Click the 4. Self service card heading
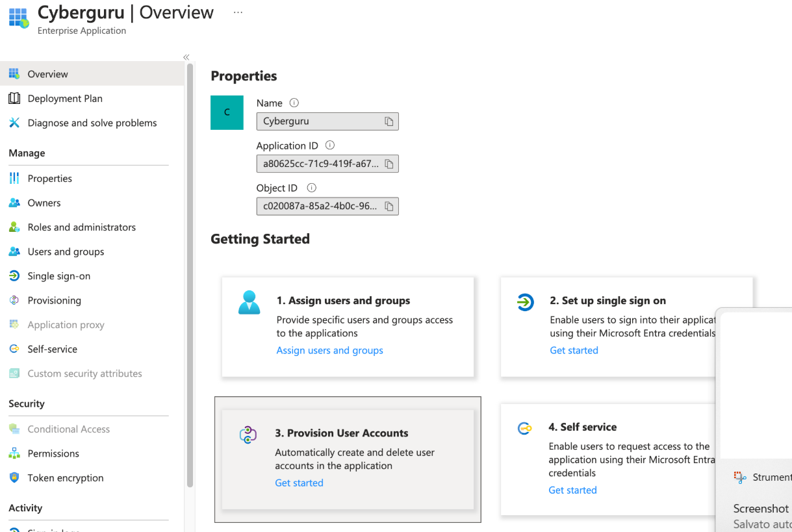 [x=583, y=427]
